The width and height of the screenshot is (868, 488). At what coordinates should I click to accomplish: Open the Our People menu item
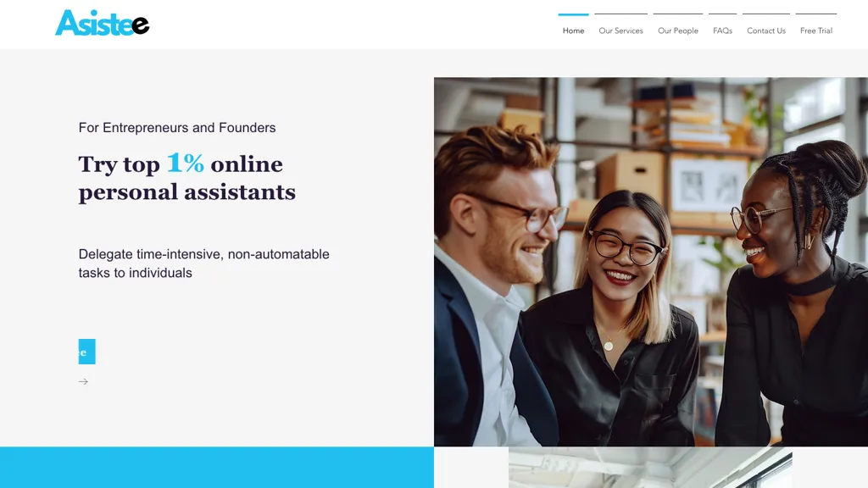coord(677,30)
